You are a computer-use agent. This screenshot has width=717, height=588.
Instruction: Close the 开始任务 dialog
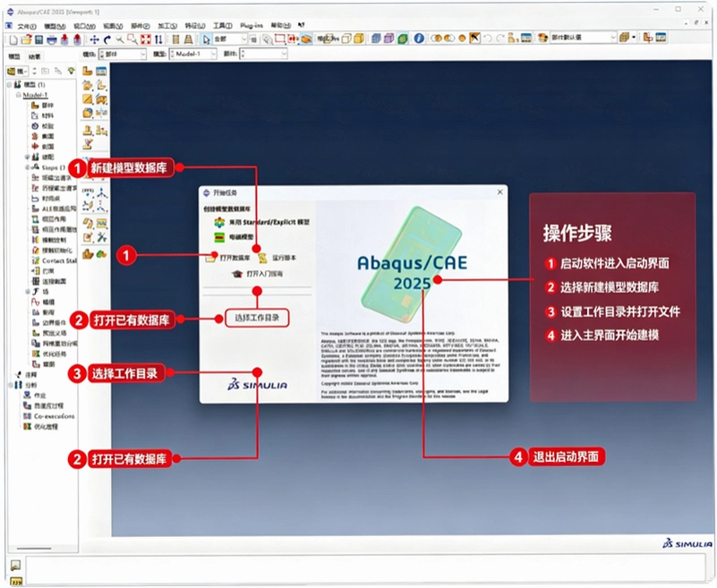tap(499, 192)
